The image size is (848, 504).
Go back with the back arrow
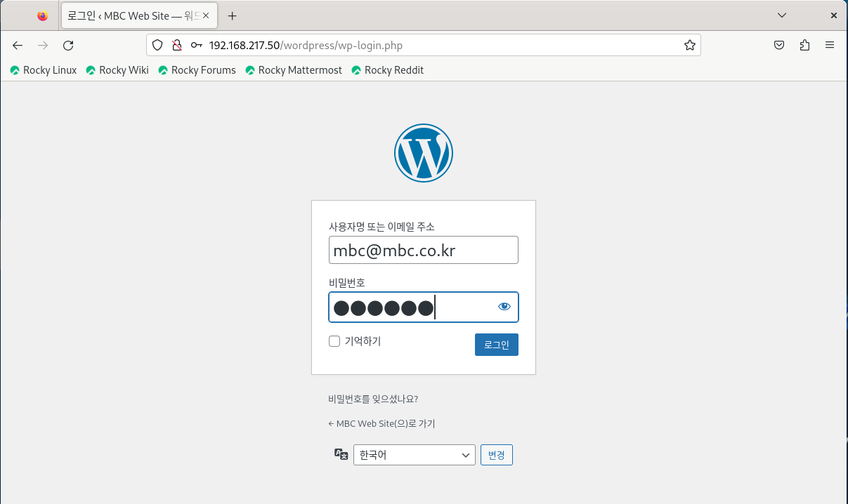[x=18, y=46]
